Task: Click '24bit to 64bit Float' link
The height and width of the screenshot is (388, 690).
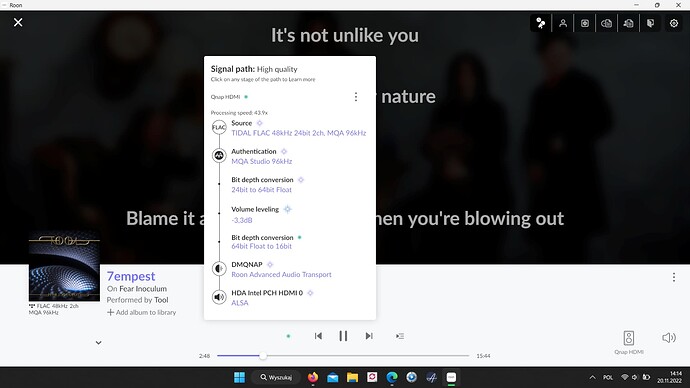Action: [x=261, y=190]
